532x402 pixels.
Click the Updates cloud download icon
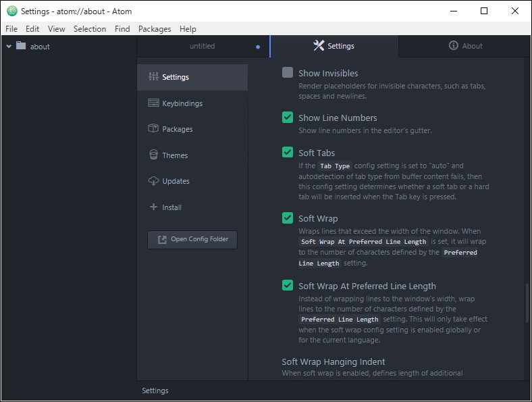click(153, 181)
